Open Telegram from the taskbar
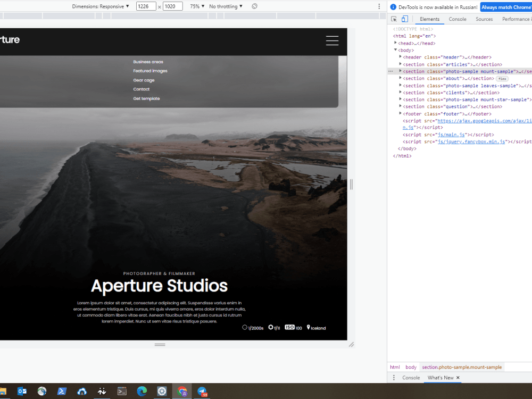This screenshot has height=399, width=532. point(202,391)
